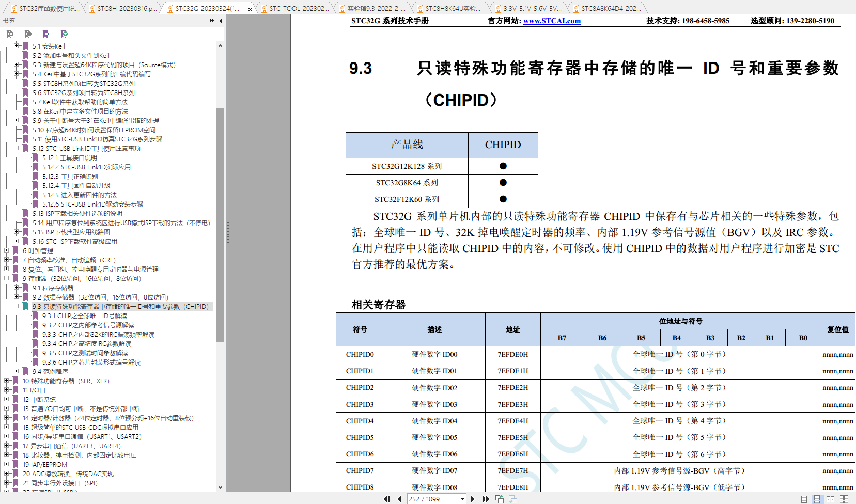This screenshot has width=856, height=504.
Task: Go to the next page
Action: 473,499
